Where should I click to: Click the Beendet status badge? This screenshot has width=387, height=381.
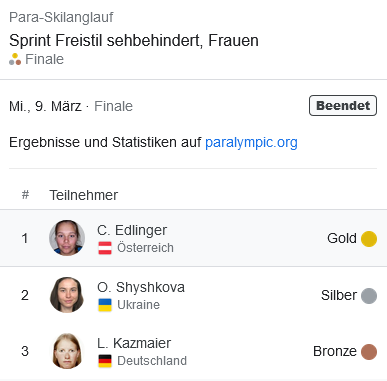pyautogui.click(x=343, y=106)
